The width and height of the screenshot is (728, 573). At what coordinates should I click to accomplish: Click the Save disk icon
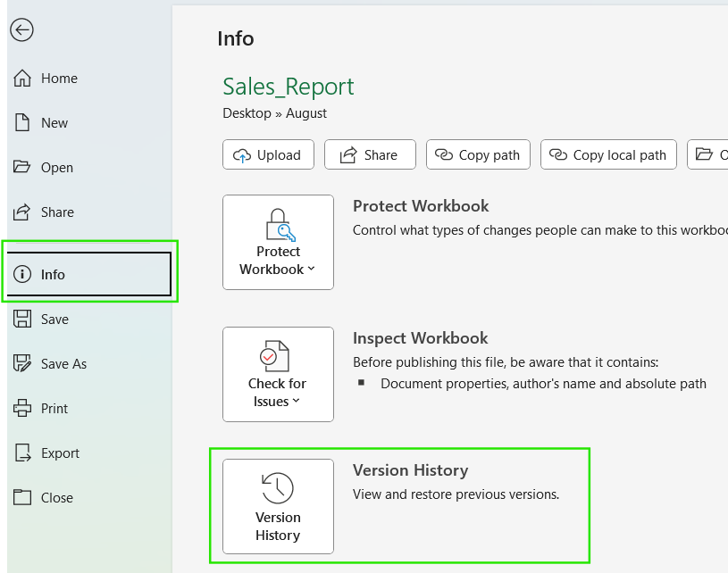click(22, 319)
